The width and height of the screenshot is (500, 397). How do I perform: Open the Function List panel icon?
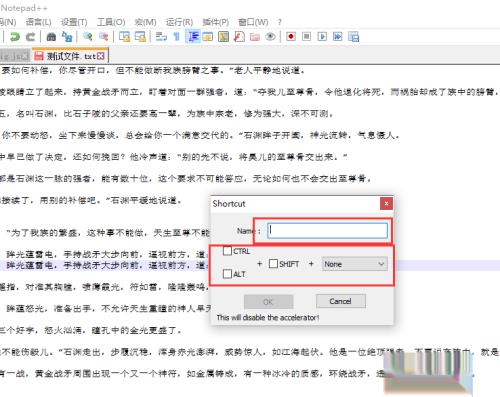coord(239,36)
